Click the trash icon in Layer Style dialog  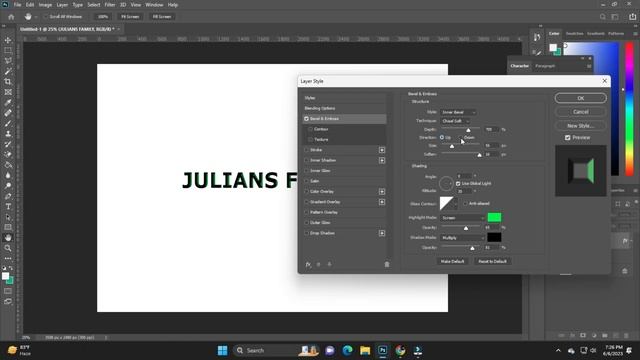tap(387, 264)
